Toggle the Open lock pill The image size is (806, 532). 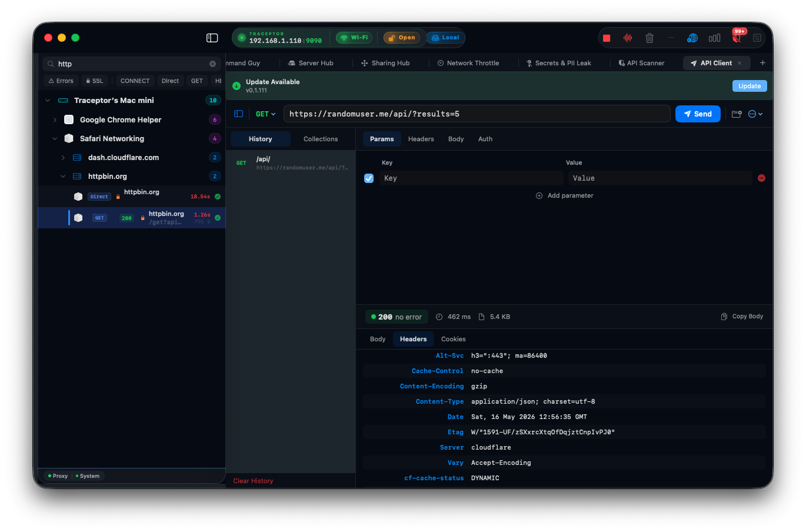(x=402, y=38)
